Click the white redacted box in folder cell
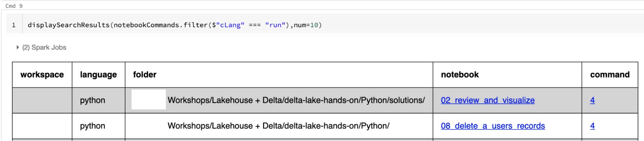The width and height of the screenshot is (644, 141). click(149, 100)
